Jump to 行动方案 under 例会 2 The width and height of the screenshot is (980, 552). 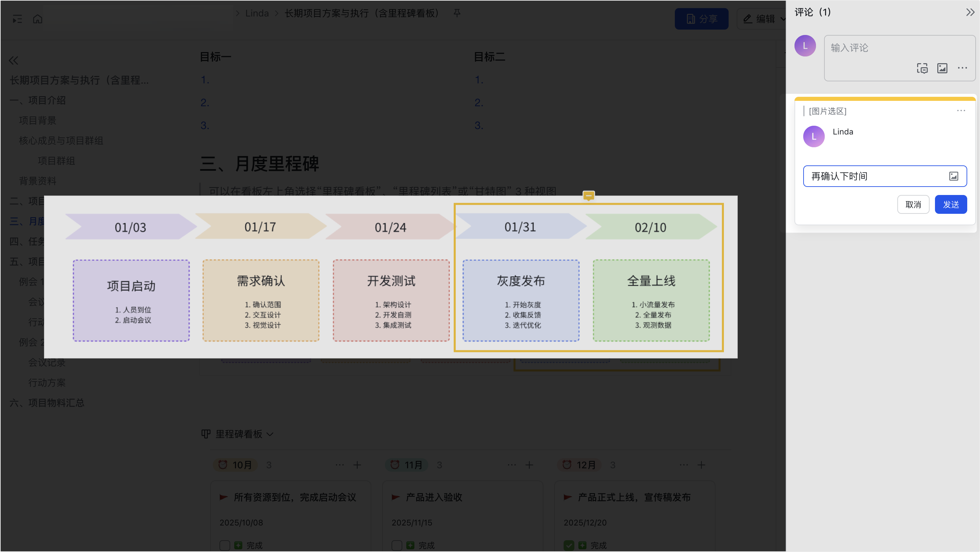(47, 383)
